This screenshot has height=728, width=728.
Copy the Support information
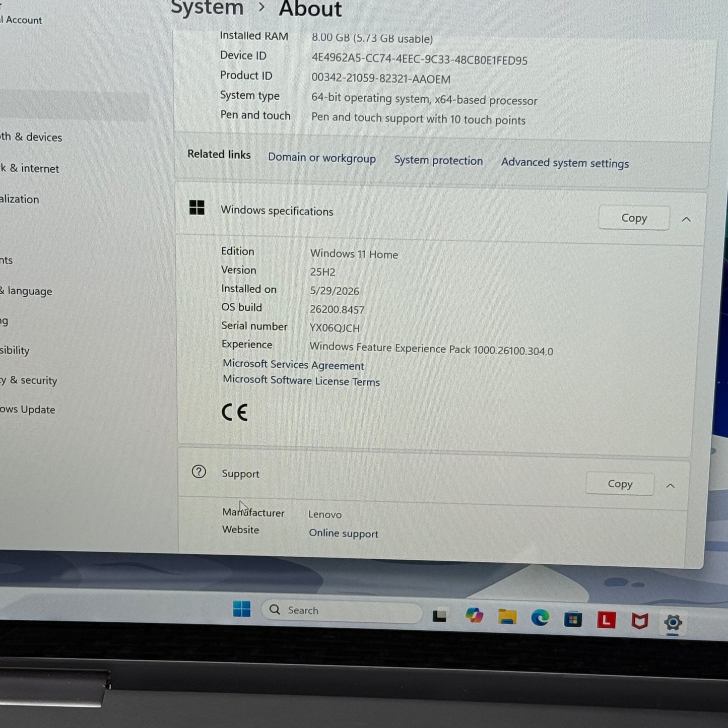[620, 484]
